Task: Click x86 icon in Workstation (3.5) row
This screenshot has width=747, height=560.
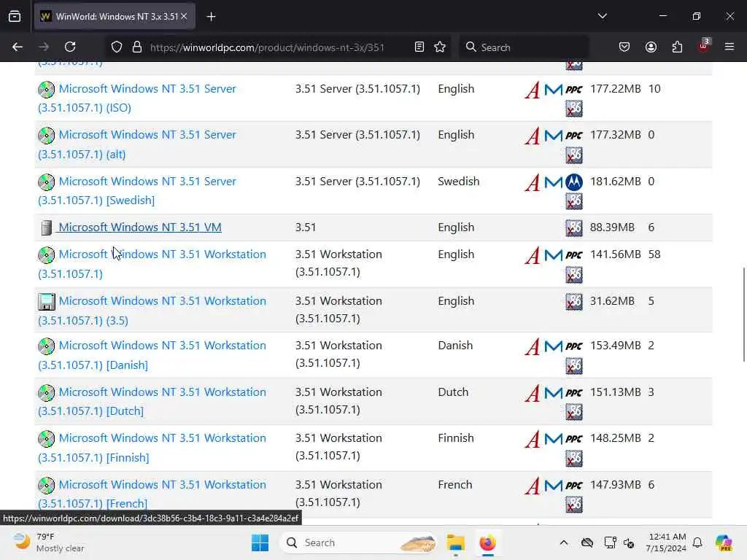Action: [x=574, y=301]
